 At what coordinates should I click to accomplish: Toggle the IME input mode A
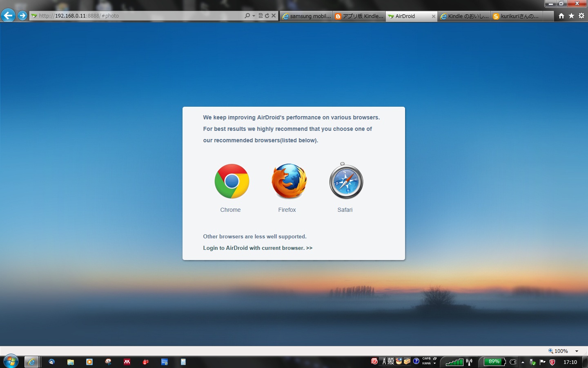pyautogui.click(x=384, y=361)
